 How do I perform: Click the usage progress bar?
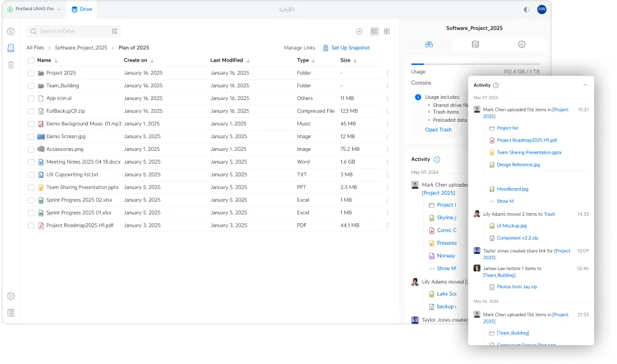(x=475, y=64)
